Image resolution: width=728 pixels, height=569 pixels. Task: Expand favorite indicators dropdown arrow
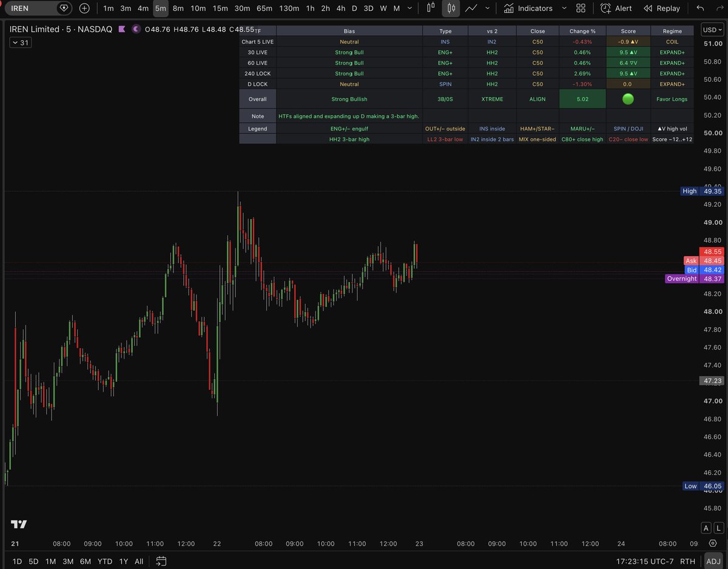[x=564, y=8]
